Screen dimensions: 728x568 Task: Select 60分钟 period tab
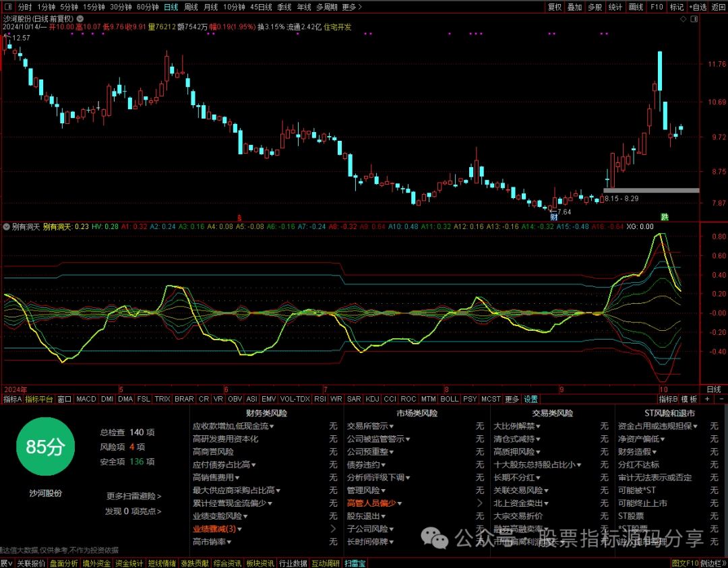[x=148, y=7]
